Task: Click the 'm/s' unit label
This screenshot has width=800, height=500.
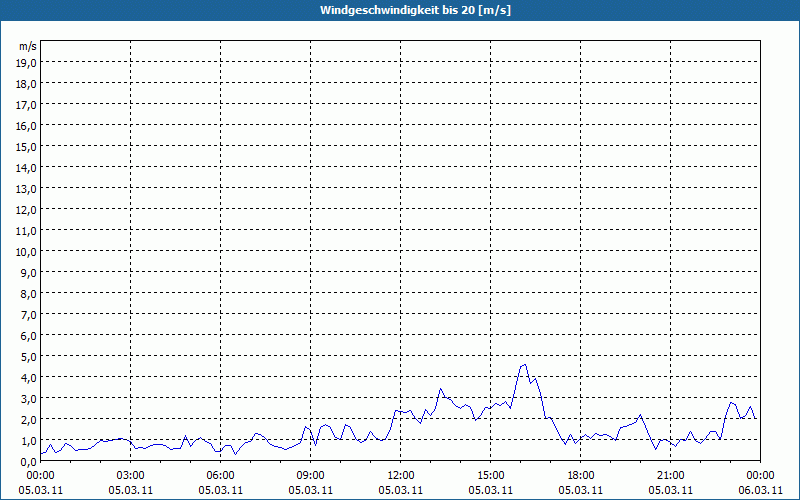Action: [28, 46]
